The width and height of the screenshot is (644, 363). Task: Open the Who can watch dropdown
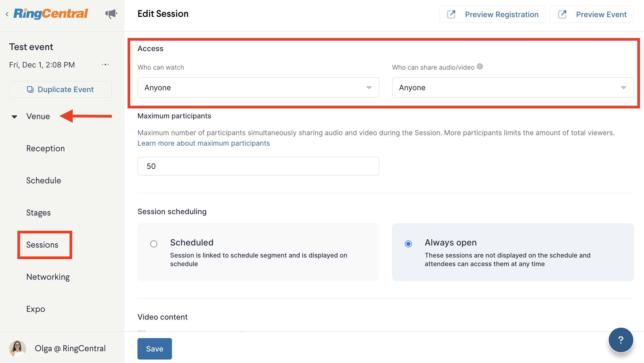pos(258,88)
